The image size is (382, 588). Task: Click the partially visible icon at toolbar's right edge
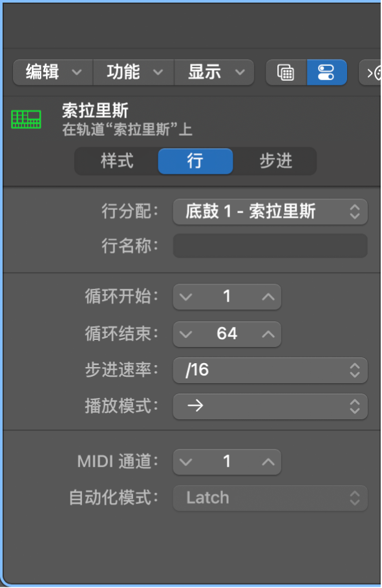click(374, 72)
